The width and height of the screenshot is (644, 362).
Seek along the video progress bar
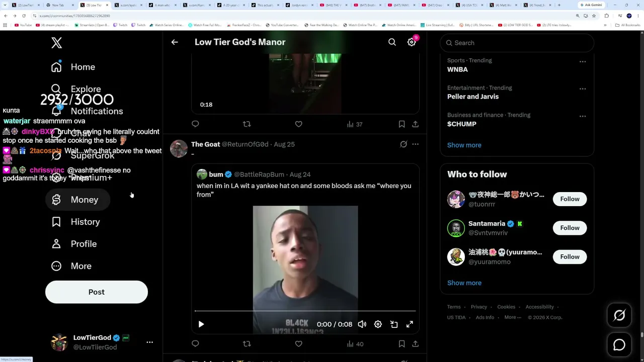(x=305, y=311)
